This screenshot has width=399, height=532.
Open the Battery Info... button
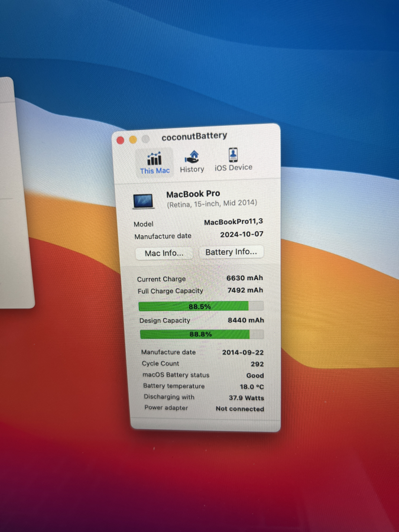[x=231, y=252]
